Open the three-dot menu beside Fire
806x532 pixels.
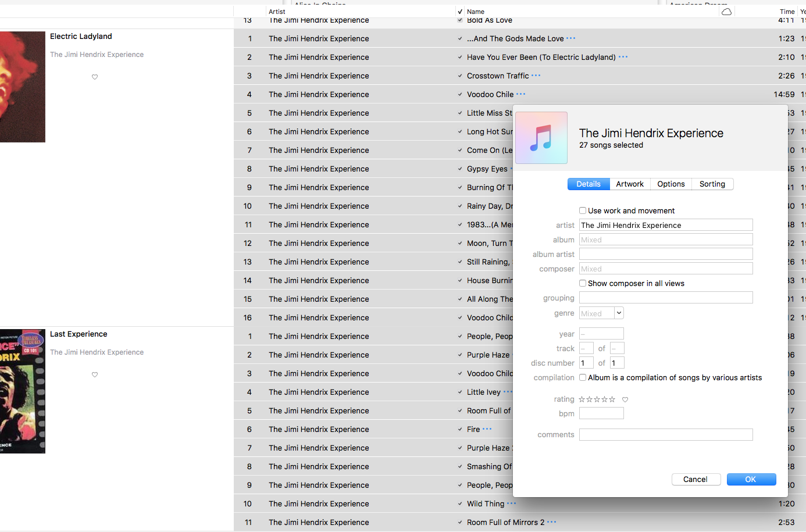[x=487, y=429]
